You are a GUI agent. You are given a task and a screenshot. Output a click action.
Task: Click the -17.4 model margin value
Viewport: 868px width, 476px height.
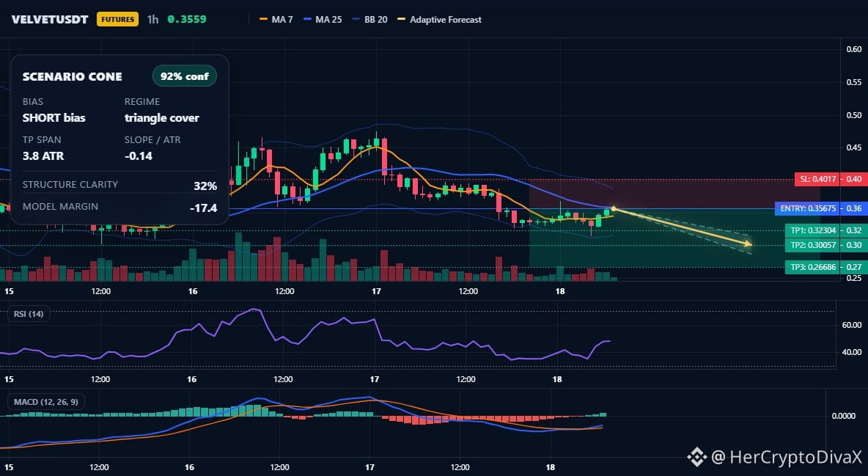pos(203,208)
